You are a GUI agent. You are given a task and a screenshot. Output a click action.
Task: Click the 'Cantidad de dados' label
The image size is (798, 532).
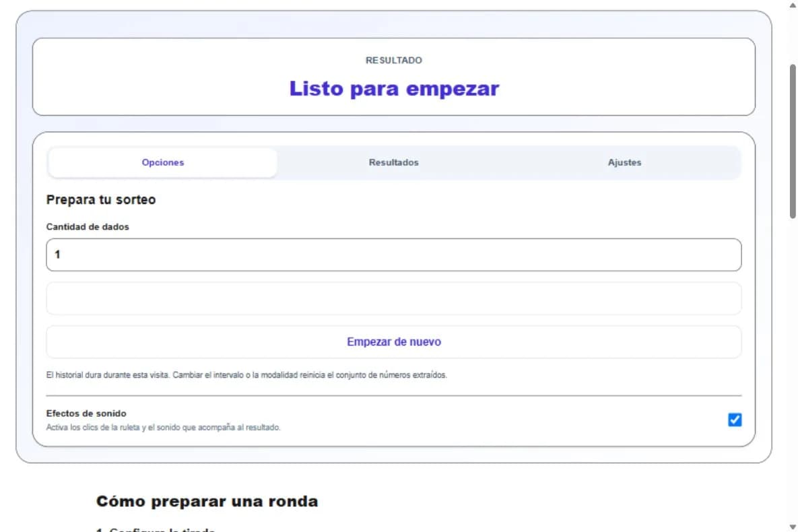point(88,227)
